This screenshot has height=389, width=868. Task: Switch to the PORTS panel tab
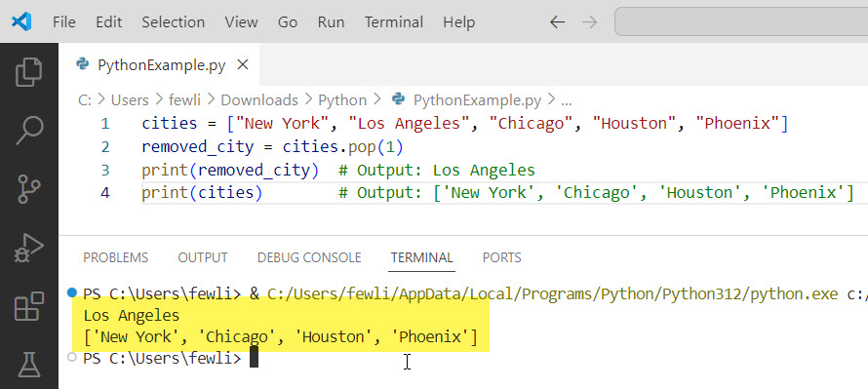(x=502, y=257)
